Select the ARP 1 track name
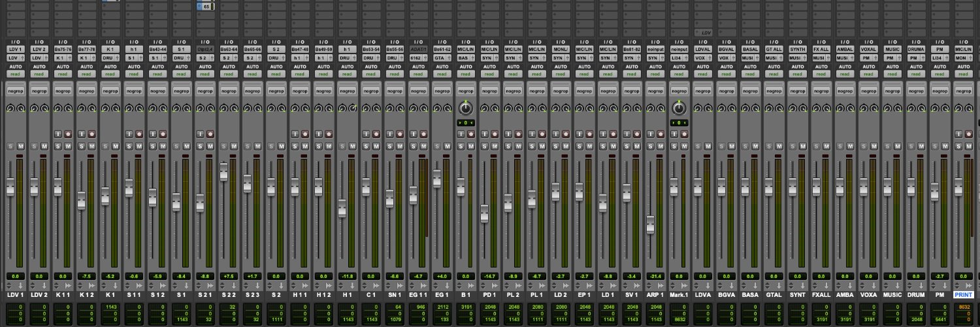The width and height of the screenshot is (980, 327). click(655, 296)
